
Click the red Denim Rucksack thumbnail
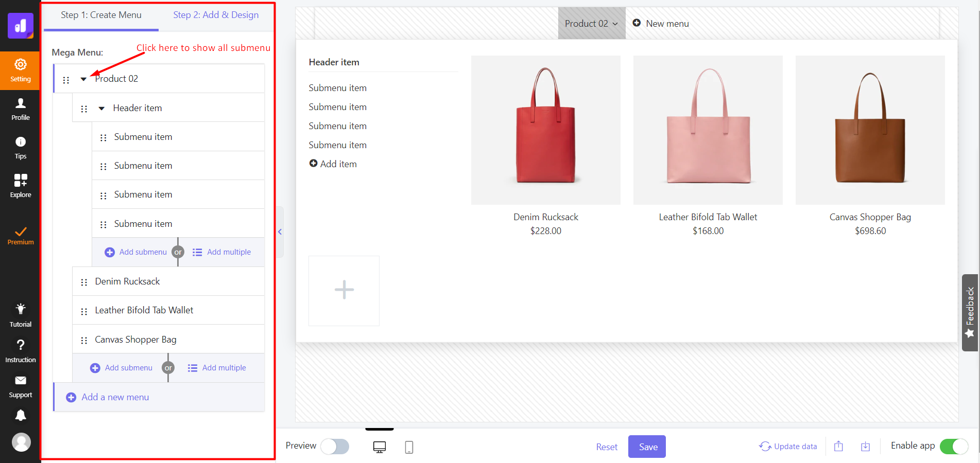click(545, 130)
